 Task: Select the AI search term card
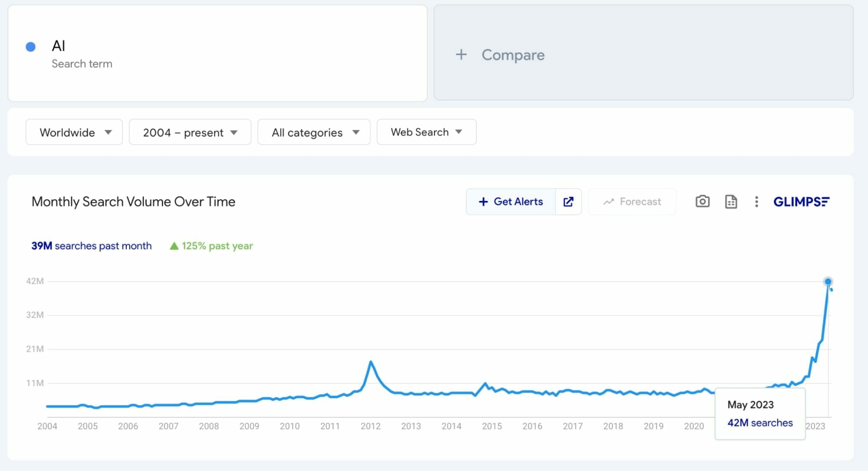click(x=217, y=53)
